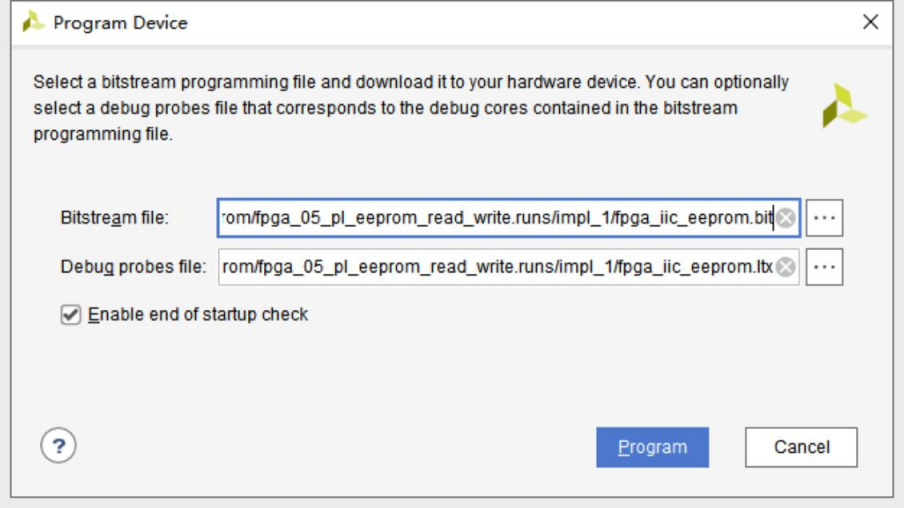Browse for a debug probes file
This screenshot has height=508, width=904.
coord(824,267)
